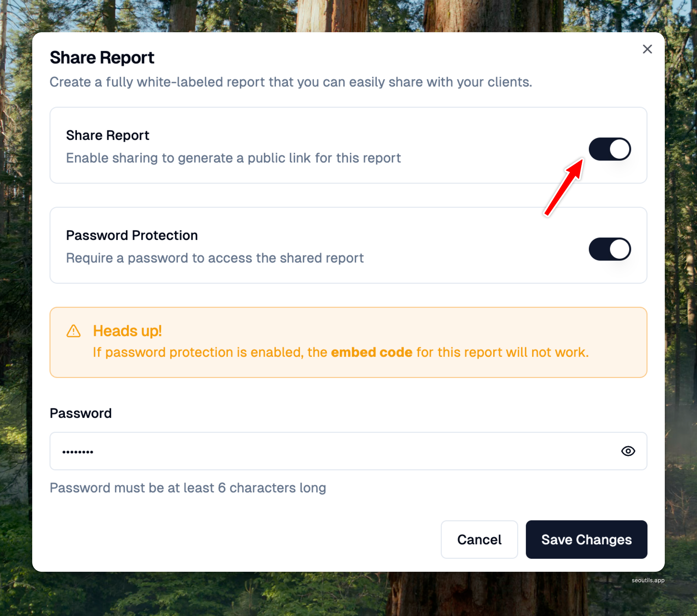Disable the Password Protection switch

pos(609,249)
